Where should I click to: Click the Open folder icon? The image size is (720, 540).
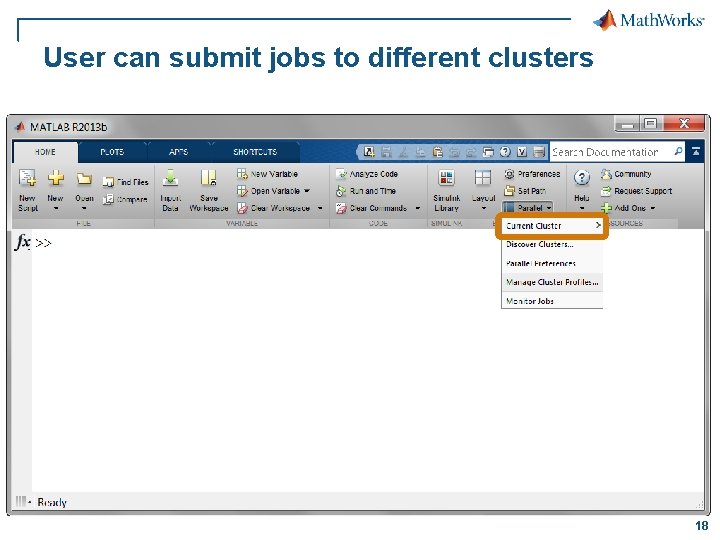pos(84,178)
